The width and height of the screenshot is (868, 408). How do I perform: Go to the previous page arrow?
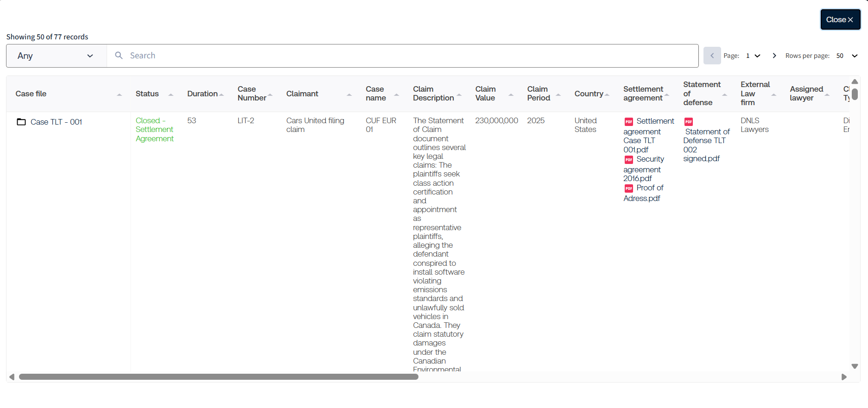(712, 56)
